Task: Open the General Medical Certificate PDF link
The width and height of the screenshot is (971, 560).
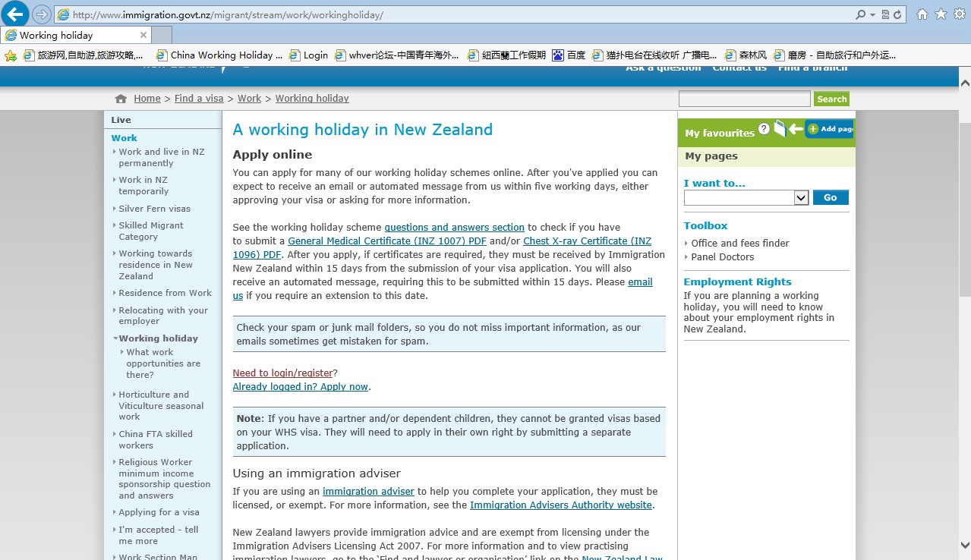Action: (x=386, y=241)
